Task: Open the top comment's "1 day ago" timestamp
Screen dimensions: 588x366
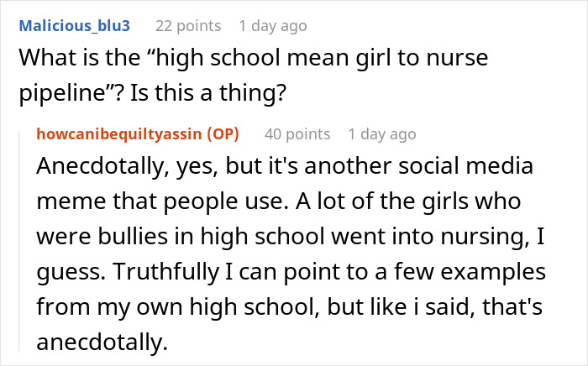Action: [271, 26]
